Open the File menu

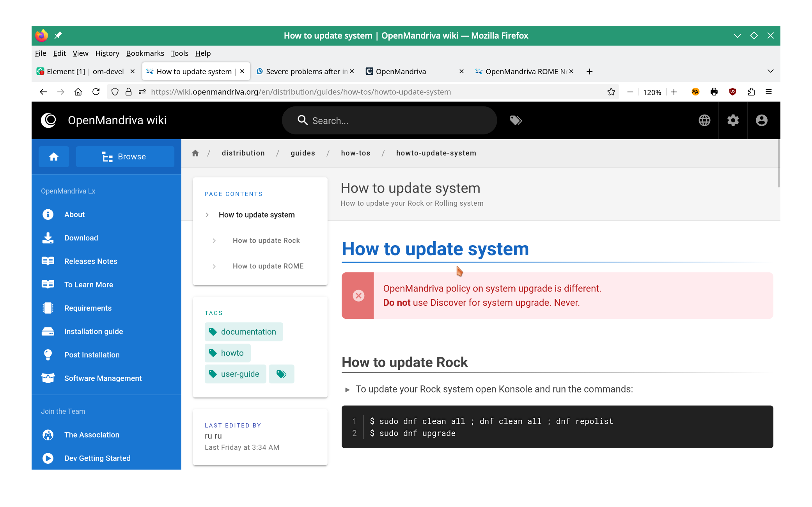(41, 53)
